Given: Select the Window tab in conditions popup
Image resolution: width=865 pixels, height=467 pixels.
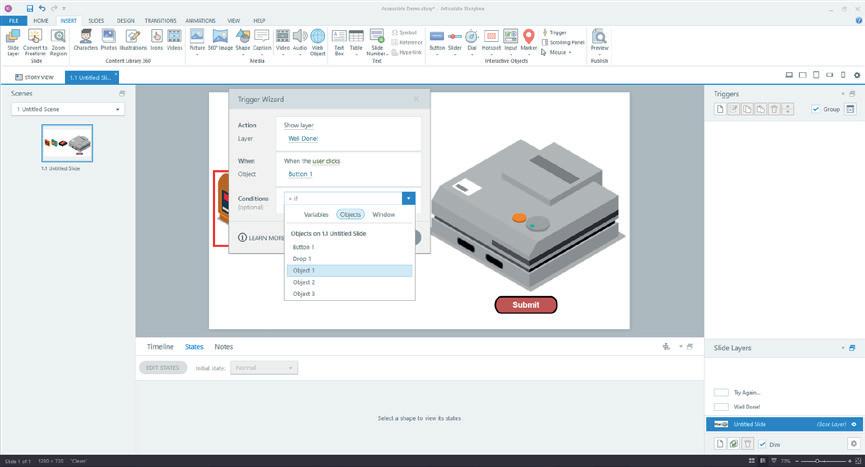Looking at the screenshot, I should (x=383, y=214).
